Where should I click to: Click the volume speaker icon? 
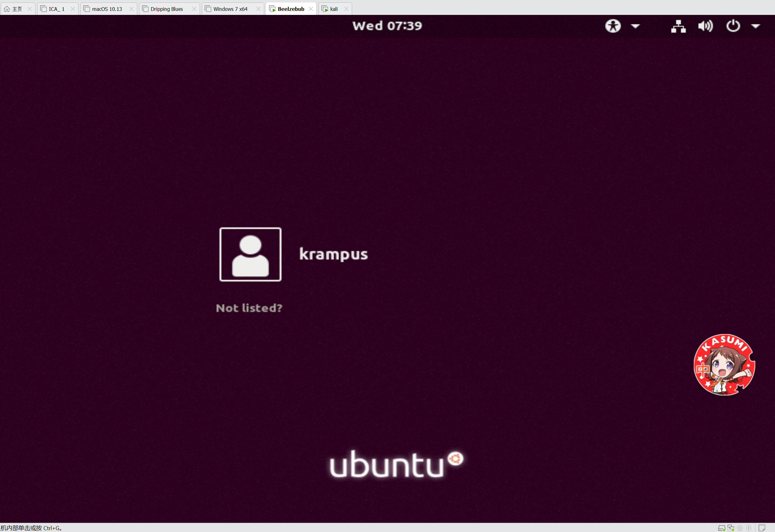706,26
